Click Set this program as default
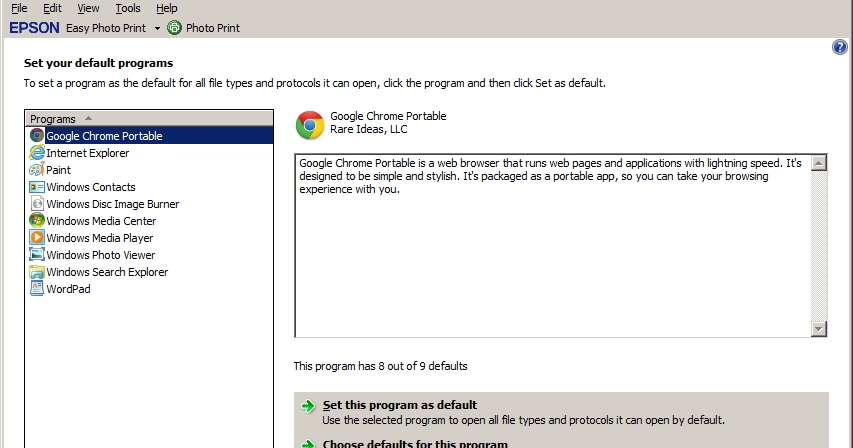Screen dimensions: 853x448 coord(400,405)
